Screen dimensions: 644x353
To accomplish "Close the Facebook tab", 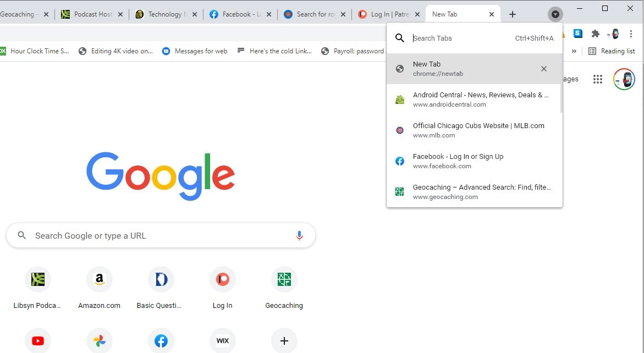I will (x=268, y=14).
